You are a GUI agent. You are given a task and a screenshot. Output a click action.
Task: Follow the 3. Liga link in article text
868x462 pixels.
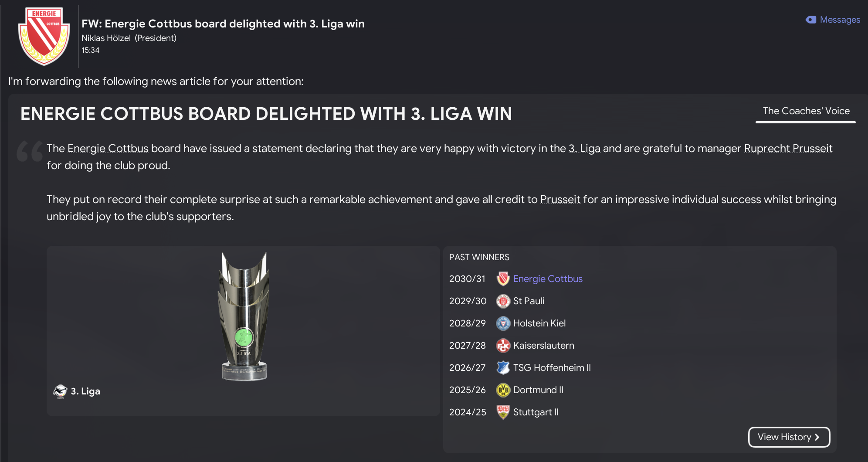pos(584,149)
